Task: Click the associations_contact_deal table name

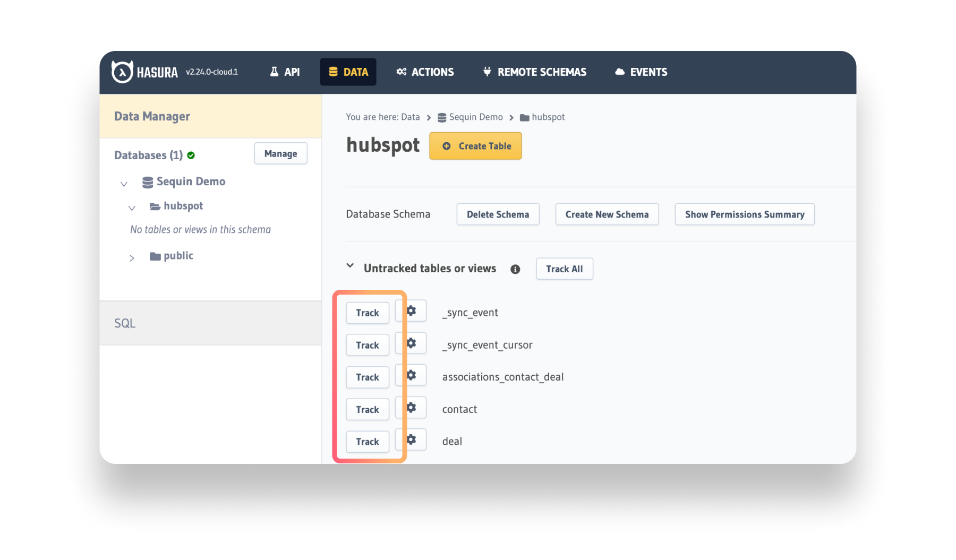Action: click(x=503, y=377)
